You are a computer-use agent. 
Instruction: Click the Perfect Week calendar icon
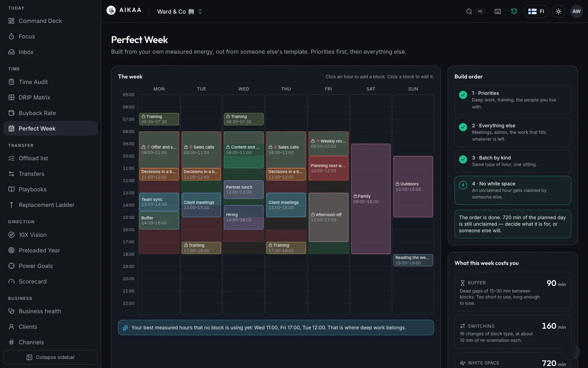[11, 128]
